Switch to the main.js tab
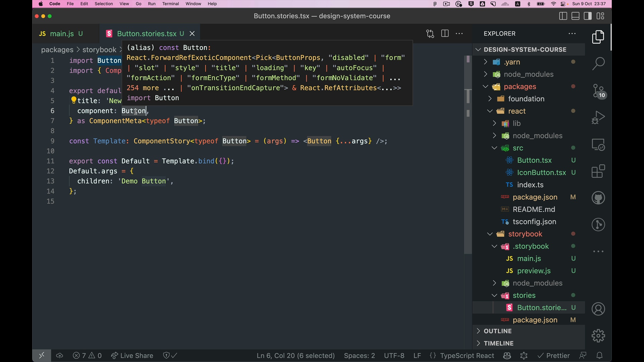Screen dimensions: 644x362 point(62,34)
